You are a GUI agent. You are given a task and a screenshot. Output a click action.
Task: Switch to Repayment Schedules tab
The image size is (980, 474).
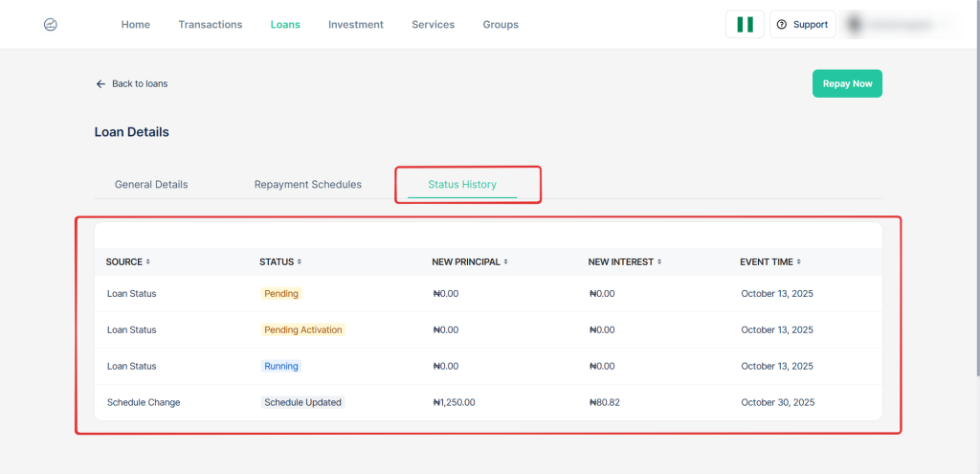point(307,185)
